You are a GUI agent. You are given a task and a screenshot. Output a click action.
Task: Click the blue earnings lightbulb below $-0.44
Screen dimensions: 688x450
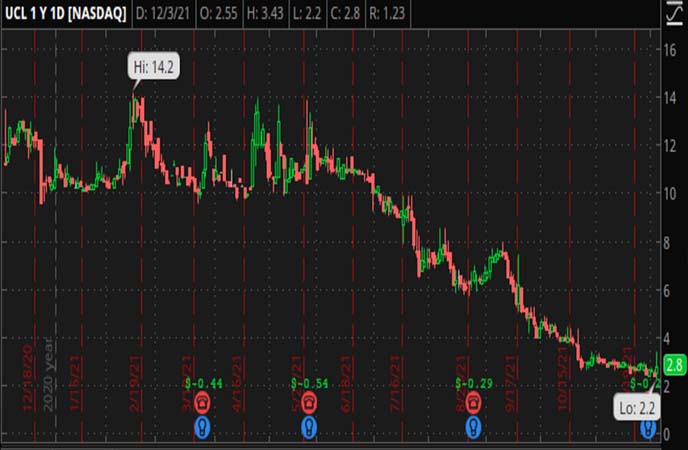tap(202, 427)
